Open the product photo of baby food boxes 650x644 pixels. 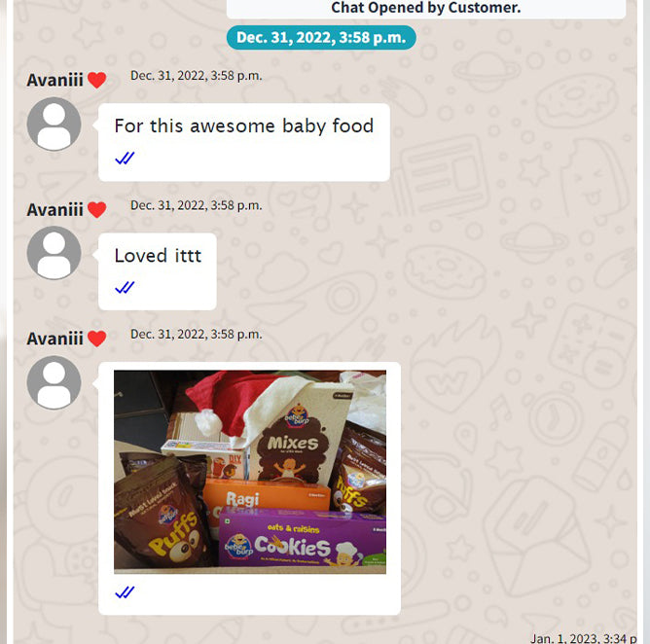point(250,472)
